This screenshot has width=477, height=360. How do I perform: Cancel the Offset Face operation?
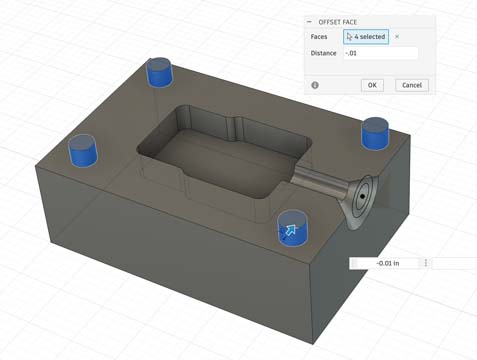point(412,85)
